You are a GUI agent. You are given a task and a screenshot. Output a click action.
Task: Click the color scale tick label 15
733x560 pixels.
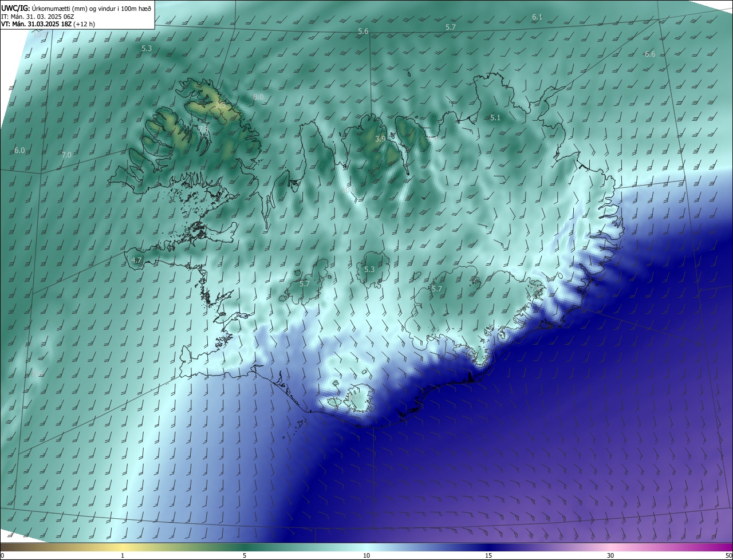488,555
